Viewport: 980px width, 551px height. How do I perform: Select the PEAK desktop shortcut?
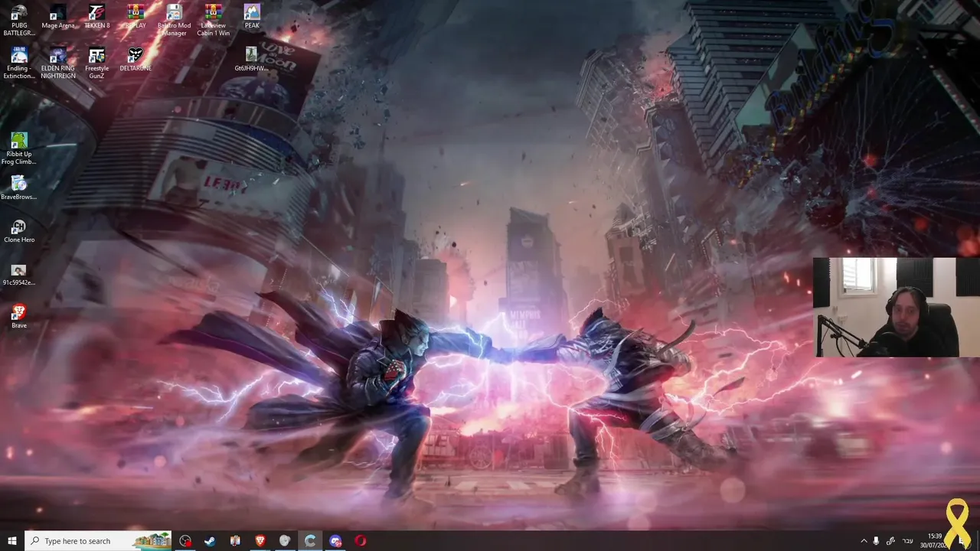click(x=252, y=17)
